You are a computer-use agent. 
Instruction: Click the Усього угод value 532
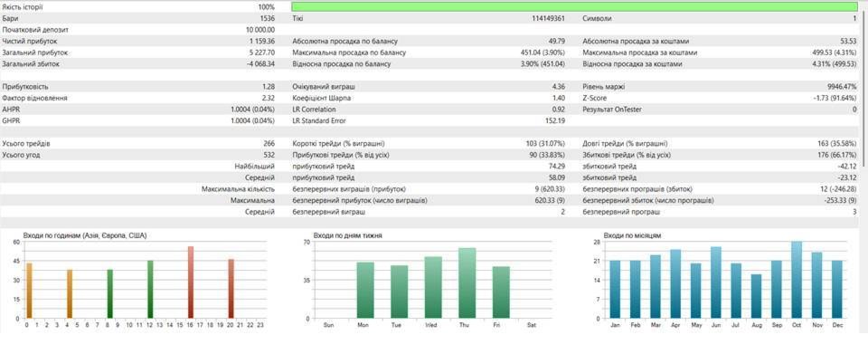pyautogui.click(x=269, y=155)
